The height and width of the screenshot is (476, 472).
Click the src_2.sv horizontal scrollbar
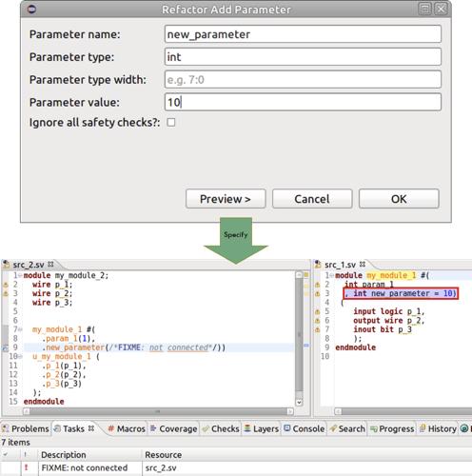(x=158, y=411)
